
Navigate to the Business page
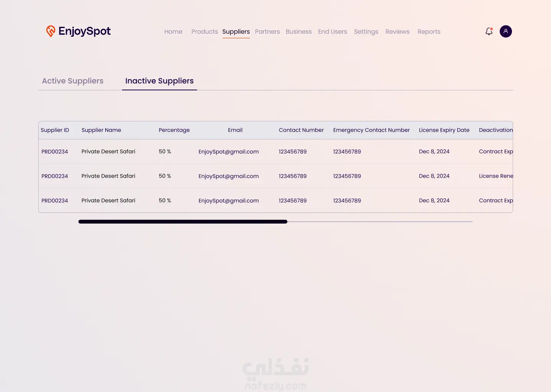point(299,32)
